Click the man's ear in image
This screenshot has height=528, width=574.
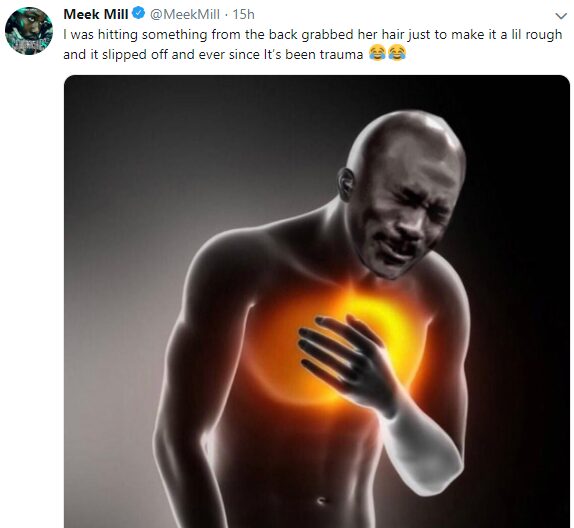[x=346, y=184]
